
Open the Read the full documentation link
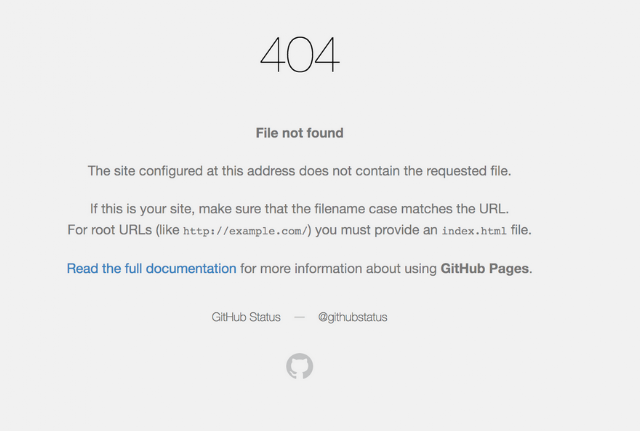pos(151,269)
